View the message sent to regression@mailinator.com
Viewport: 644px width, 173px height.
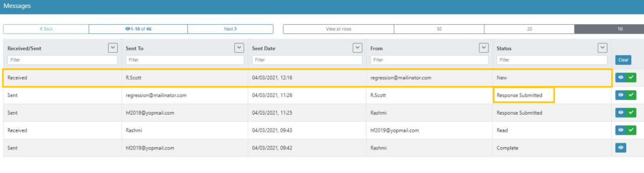point(621,95)
